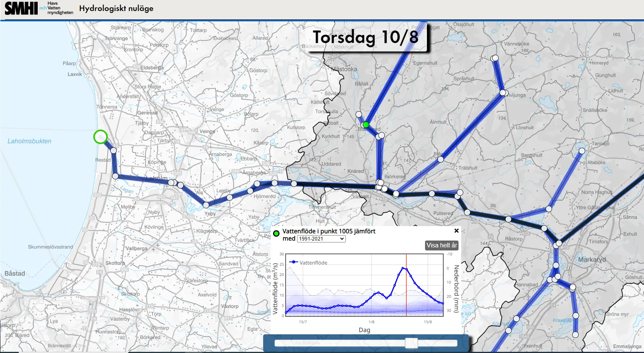Click the green dot in the chart popup header
The height and width of the screenshot is (353, 644).
click(276, 233)
